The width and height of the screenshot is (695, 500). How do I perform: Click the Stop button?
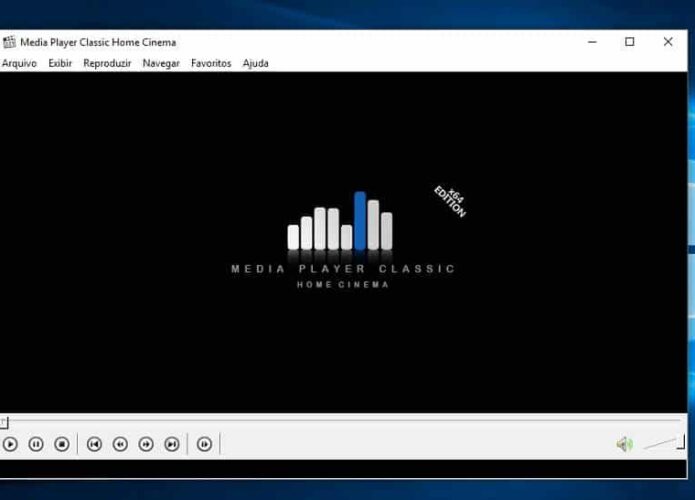point(62,444)
